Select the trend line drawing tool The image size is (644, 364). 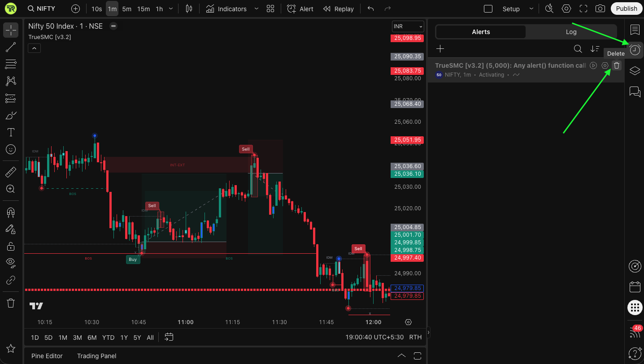coord(11,47)
